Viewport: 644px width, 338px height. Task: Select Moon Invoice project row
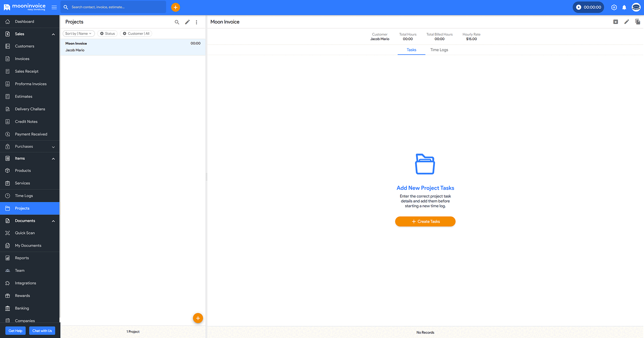pos(133,47)
